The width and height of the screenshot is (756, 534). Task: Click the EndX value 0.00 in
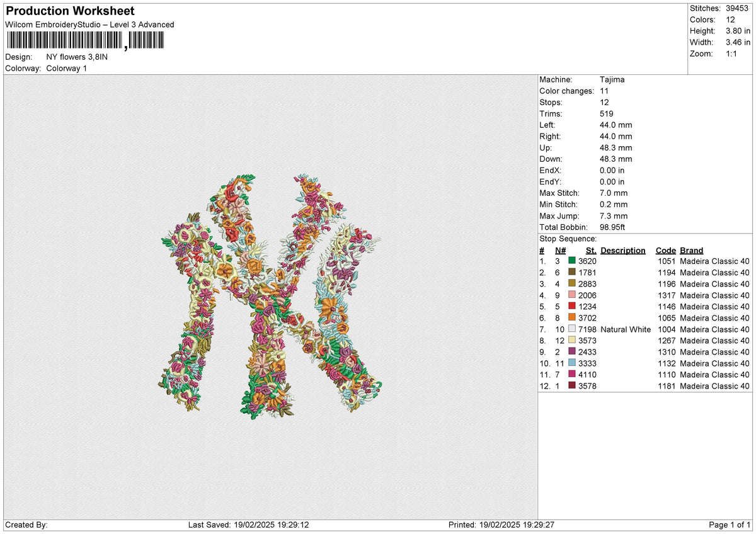pos(612,170)
